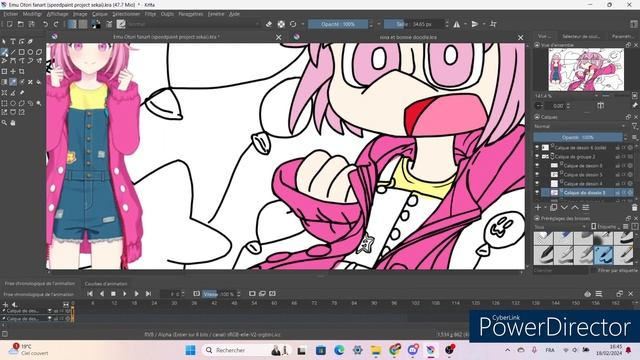This screenshot has width=640, height=360.
Task: Open the brush editor settings icon
Action: pos(109,24)
